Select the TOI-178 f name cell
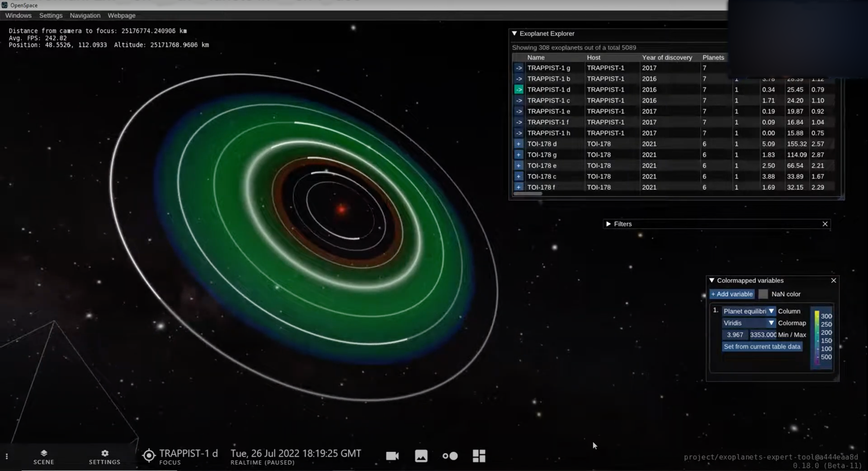 [541, 187]
